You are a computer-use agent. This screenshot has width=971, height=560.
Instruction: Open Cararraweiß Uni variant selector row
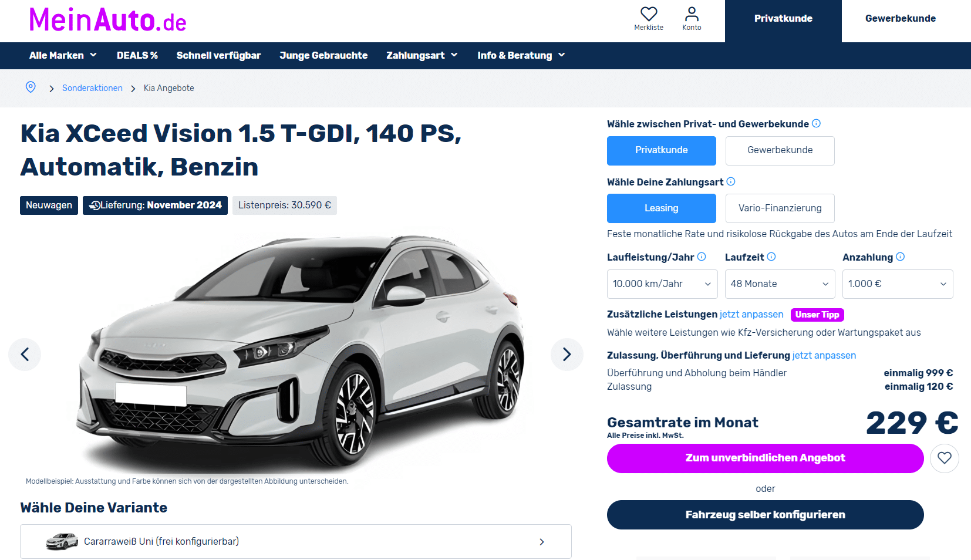point(296,541)
